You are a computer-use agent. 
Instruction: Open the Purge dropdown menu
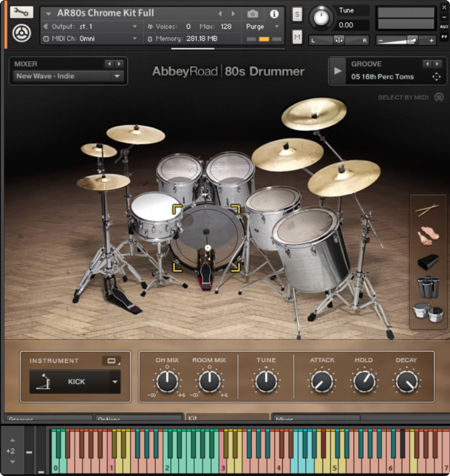pos(262,27)
